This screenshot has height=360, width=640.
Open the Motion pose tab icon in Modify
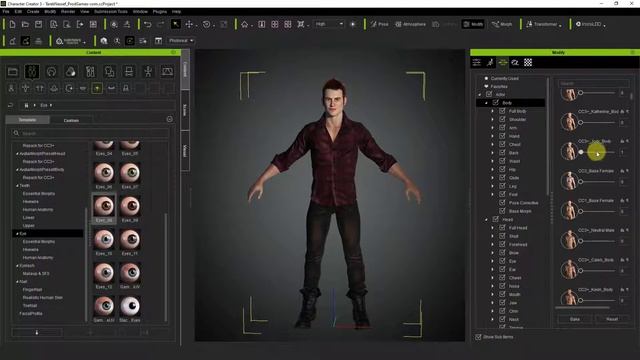(490, 62)
